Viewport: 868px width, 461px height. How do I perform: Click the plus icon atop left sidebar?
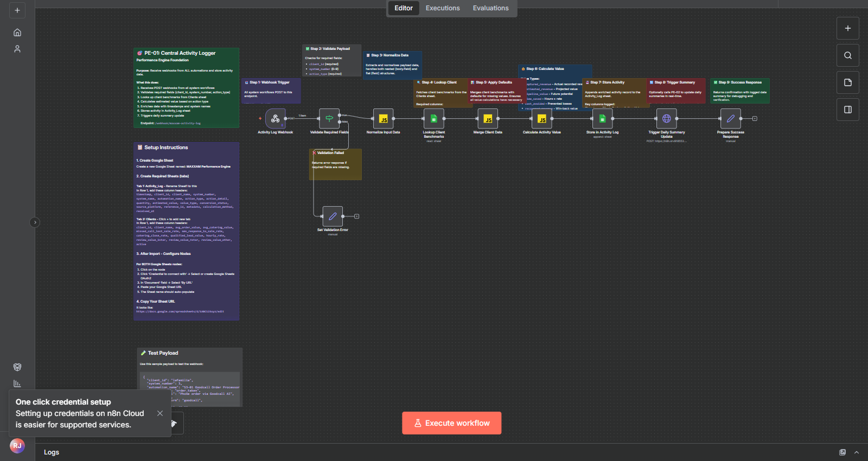(17, 10)
